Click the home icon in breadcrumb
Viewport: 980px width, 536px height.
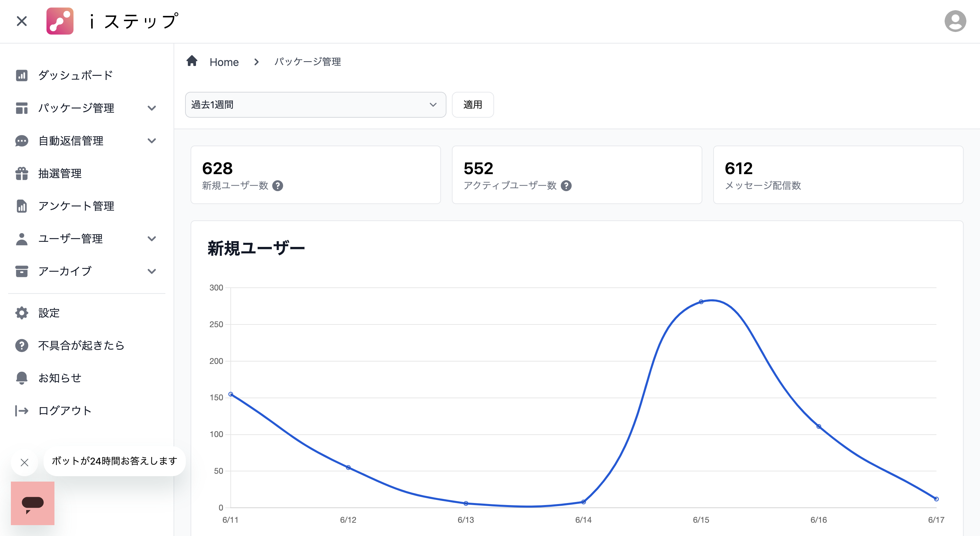(192, 61)
